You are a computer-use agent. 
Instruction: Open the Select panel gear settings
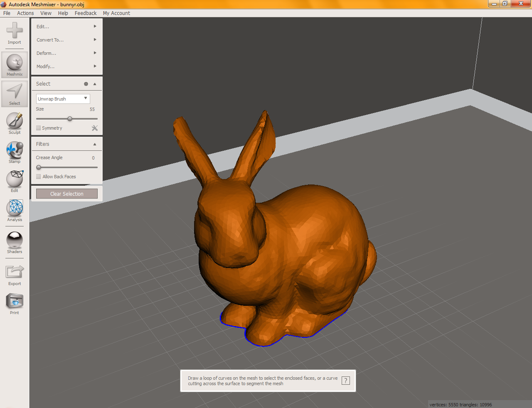(86, 84)
